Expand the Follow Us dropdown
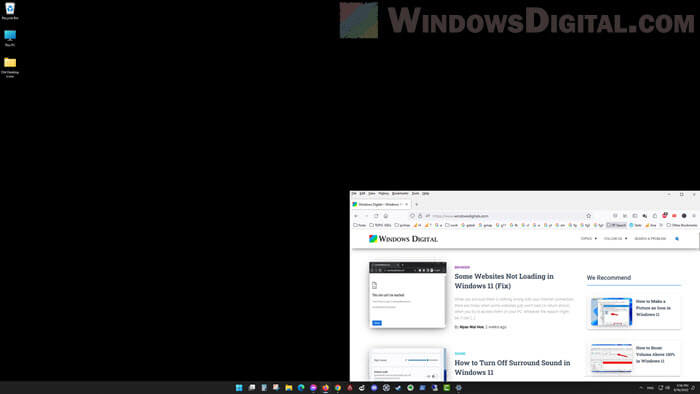Screen dimensions: 700x394 [615, 239]
